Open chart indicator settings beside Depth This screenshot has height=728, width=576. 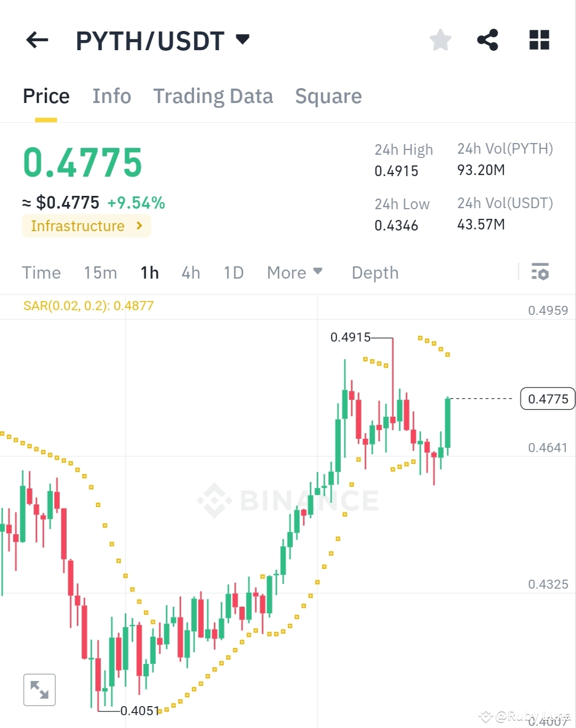(541, 272)
